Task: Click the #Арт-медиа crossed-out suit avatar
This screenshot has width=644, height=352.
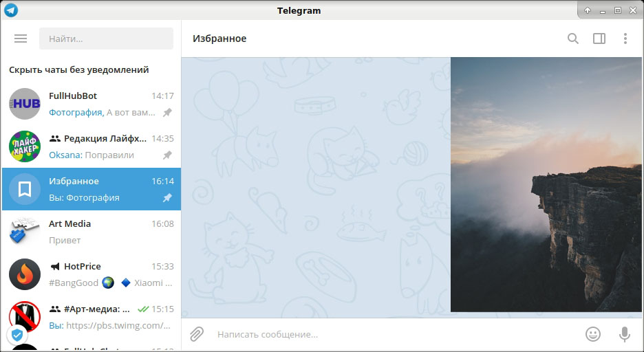Action: click(25, 317)
